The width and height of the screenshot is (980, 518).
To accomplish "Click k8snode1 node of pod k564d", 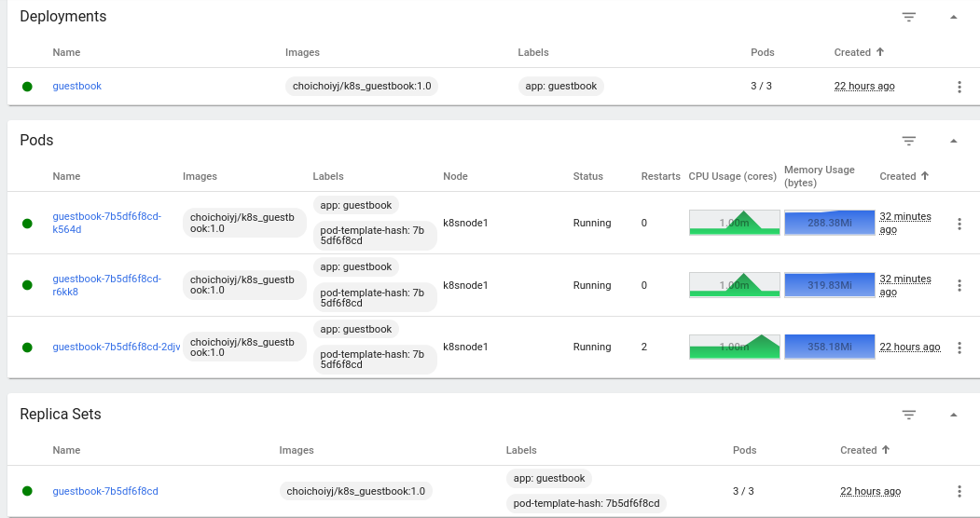I will pyautogui.click(x=465, y=223).
